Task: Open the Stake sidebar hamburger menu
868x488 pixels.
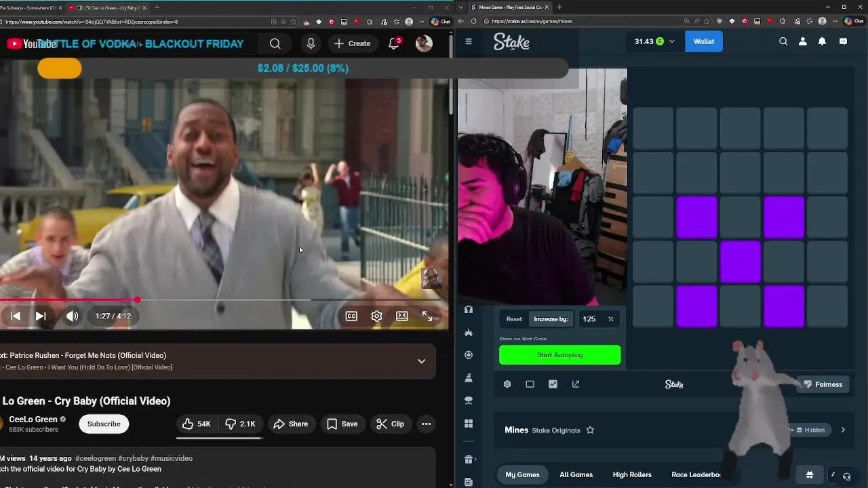Action: 468,41
